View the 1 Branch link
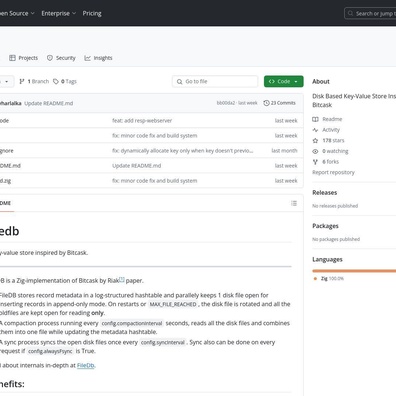The image size is (396, 396). (x=34, y=81)
